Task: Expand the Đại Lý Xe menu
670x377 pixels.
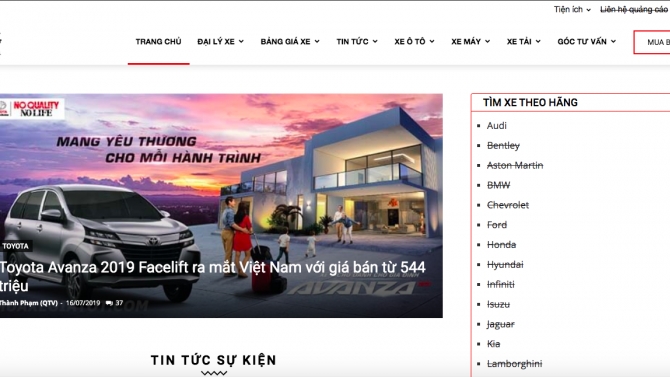Action: coord(220,41)
